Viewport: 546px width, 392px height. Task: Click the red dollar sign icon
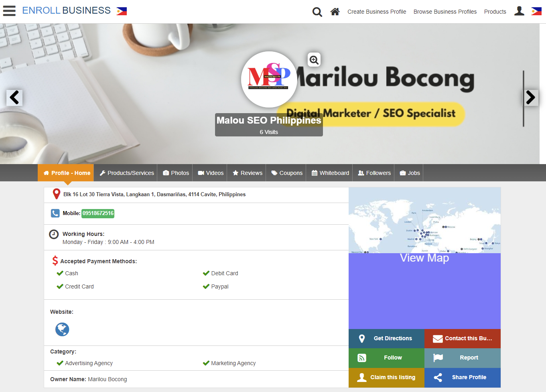pos(55,261)
